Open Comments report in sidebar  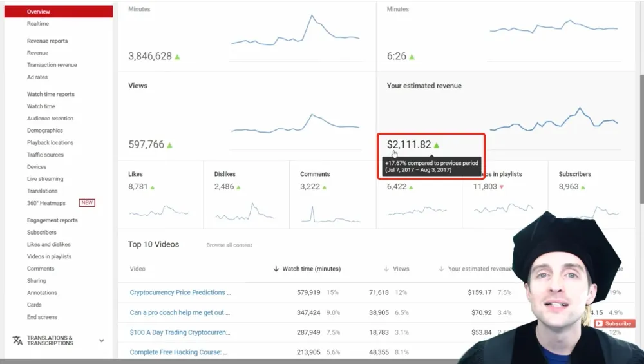[40, 269]
